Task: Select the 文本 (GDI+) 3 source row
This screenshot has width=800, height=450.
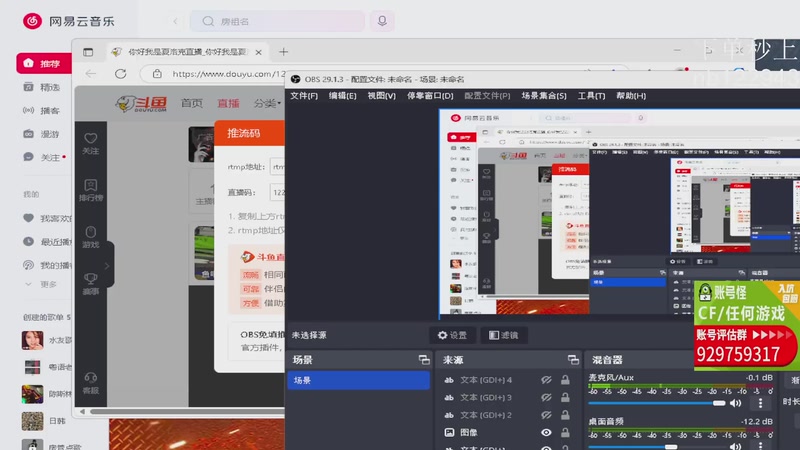Action: point(508,397)
